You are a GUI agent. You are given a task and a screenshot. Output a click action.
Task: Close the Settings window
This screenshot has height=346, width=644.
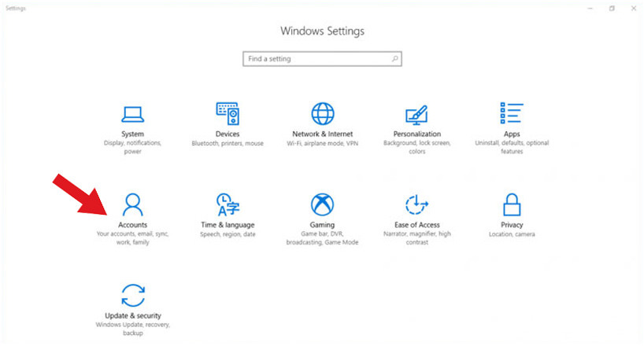tap(634, 8)
